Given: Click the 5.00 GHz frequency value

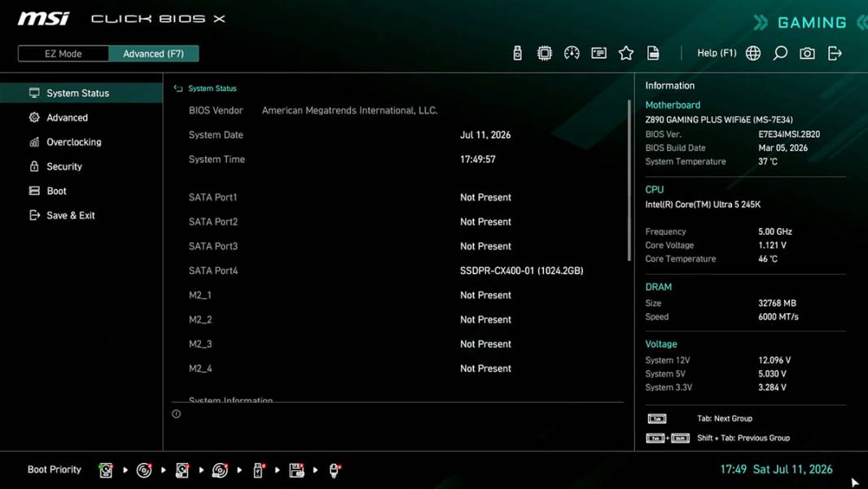Looking at the screenshot, I should tap(775, 231).
